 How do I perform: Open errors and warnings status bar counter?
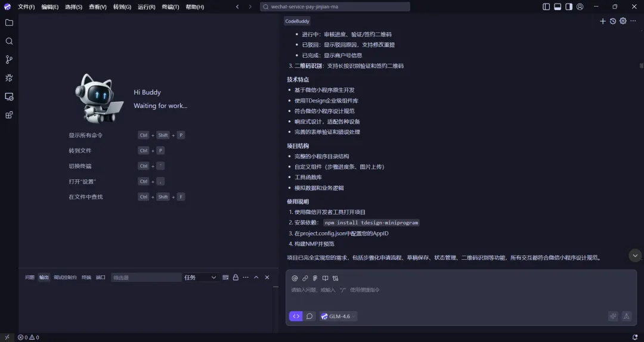pos(29,337)
